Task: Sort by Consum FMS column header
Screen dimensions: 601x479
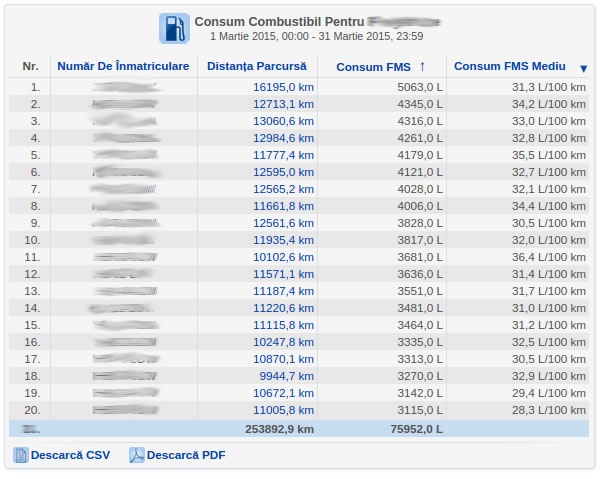Action: [x=373, y=67]
